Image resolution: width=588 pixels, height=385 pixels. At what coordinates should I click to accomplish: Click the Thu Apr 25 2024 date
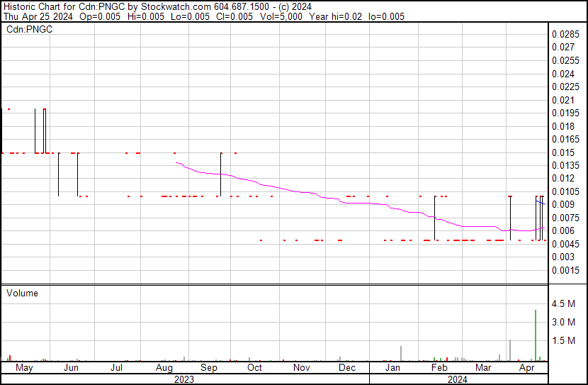click(x=38, y=16)
